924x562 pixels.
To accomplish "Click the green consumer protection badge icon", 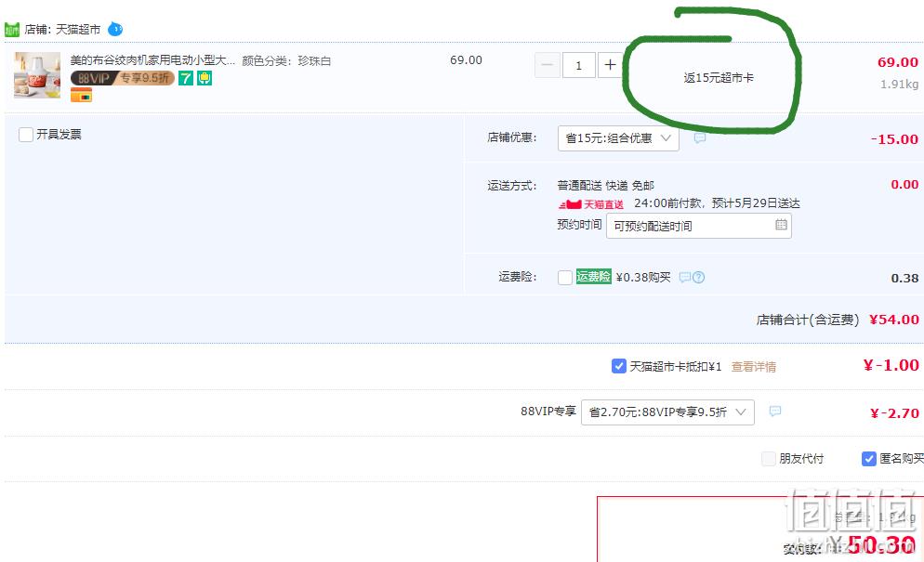I will pyautogui.click(x=205, y=78).
